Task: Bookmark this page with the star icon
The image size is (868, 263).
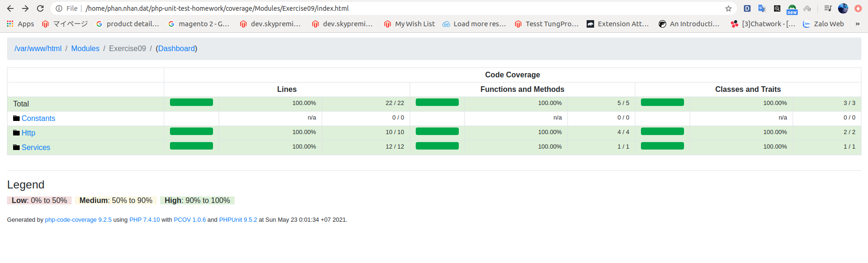Action: (728, 8)
